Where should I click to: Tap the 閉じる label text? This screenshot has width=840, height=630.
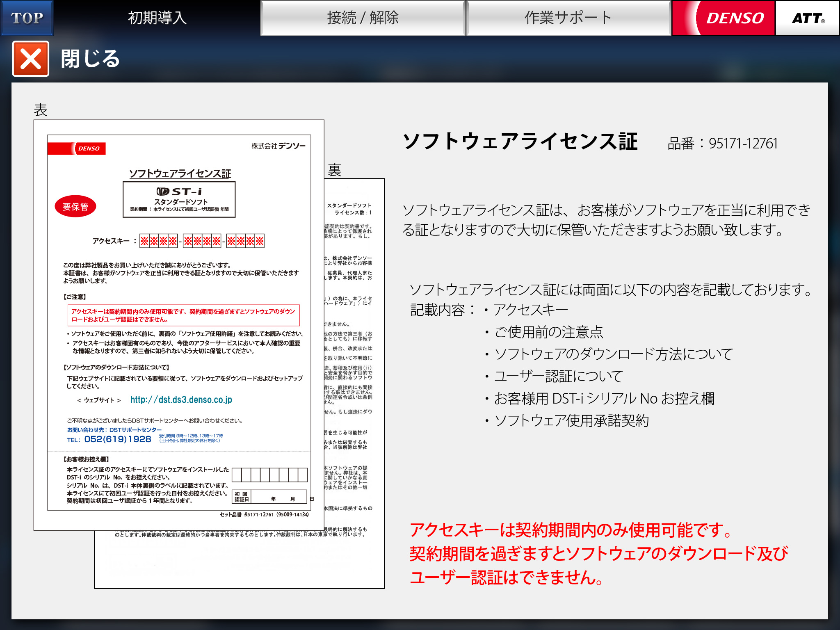[x=90, y=59]
